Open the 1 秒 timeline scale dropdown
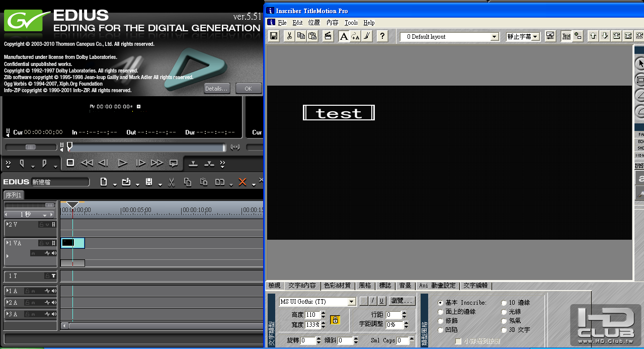The image size is (644, 349). [x=45, y=215]
